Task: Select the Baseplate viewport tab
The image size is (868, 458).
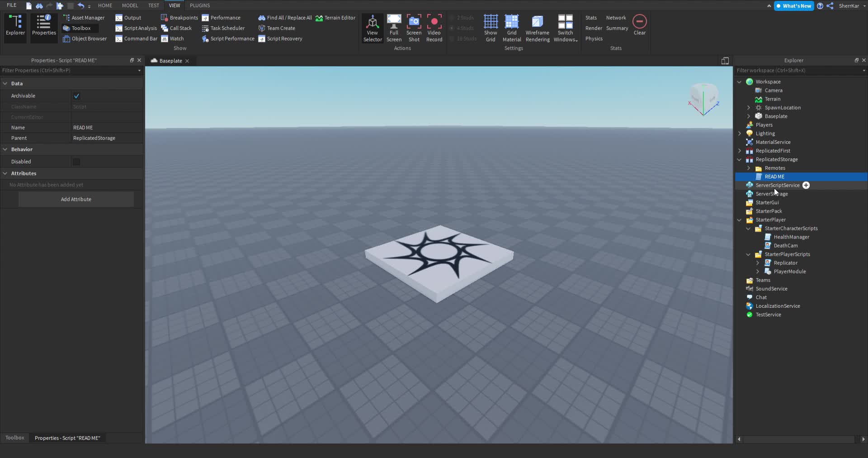Action: coord(170,61)
